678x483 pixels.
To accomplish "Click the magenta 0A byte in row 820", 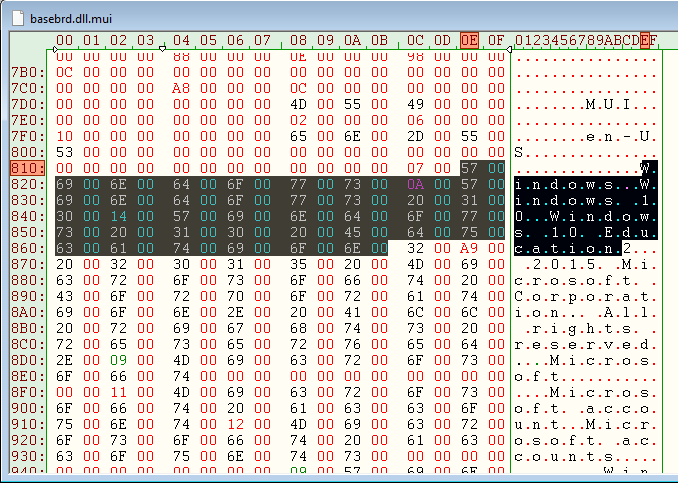I will (x=415, y=184).
